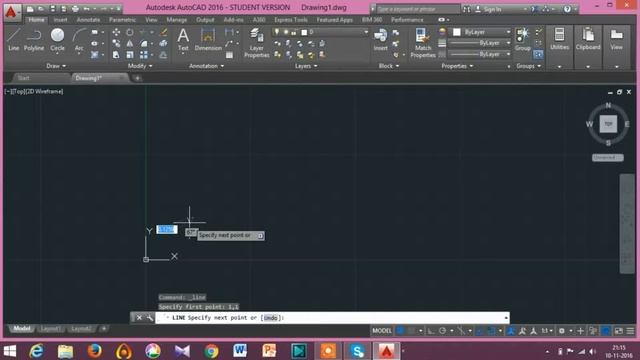640x360 pixels.
Task: Click the Plot (print) icon in quick access toolbar
Action: pyautogui.click(x=76, y=9)
